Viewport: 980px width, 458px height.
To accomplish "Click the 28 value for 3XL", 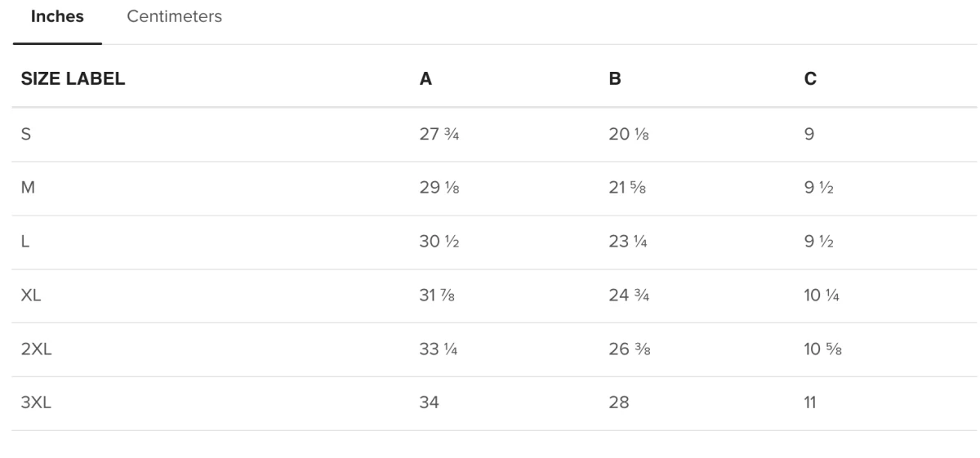I will [x=619, y=403].
